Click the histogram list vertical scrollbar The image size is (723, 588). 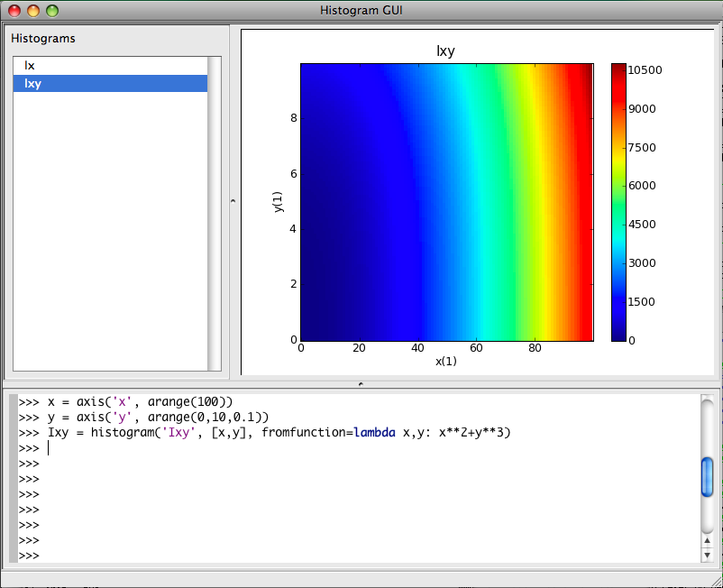click(x=215, y=214)
